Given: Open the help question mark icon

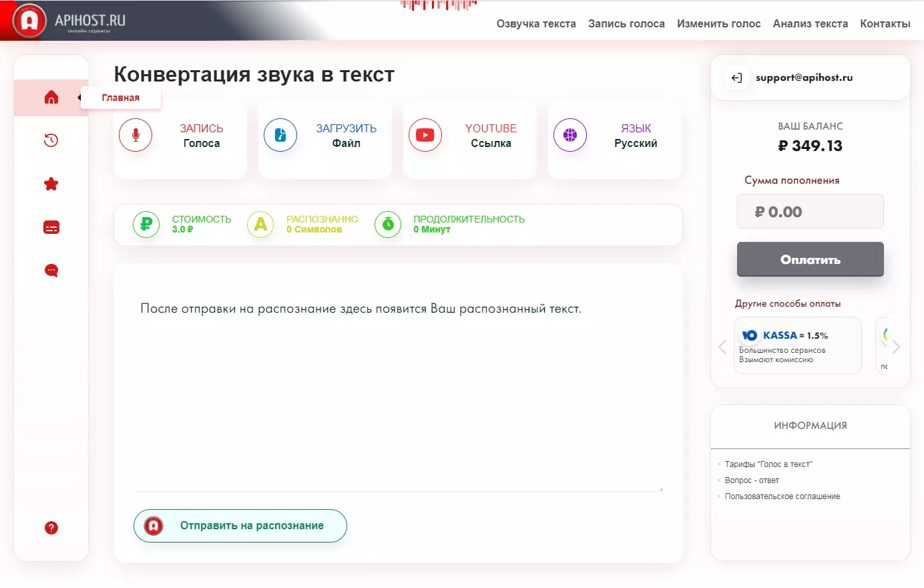Looking at the screenshot, I should [51, 528].
